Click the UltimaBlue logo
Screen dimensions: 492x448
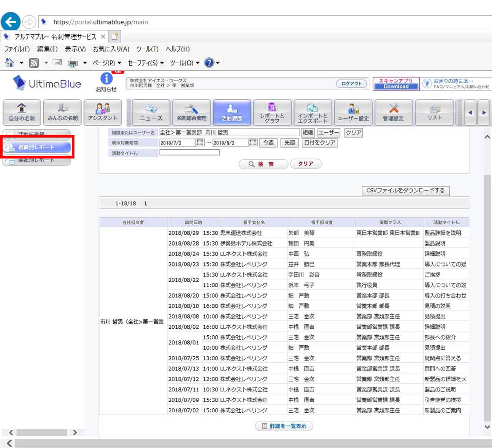click(47, 83)
